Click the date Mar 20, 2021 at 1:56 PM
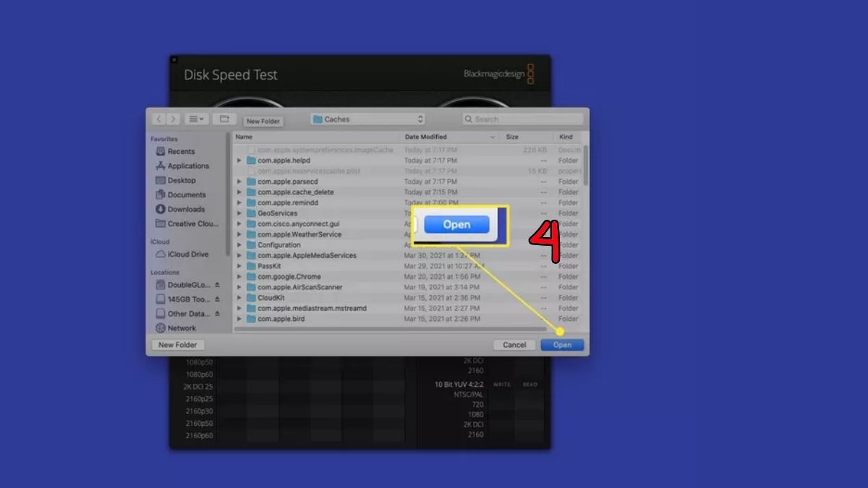Image resolution: width=868 pixels, height=488 pixels. pos(441,277)
